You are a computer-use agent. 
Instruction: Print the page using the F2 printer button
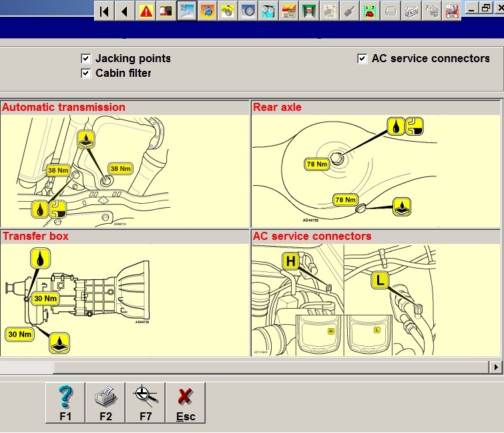(x=105, y=402)
